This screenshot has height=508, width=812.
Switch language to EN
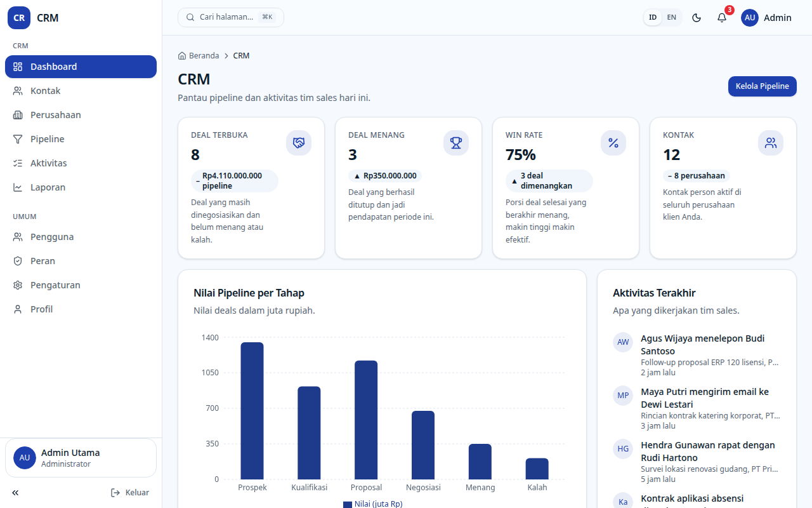tap(671, 18)
